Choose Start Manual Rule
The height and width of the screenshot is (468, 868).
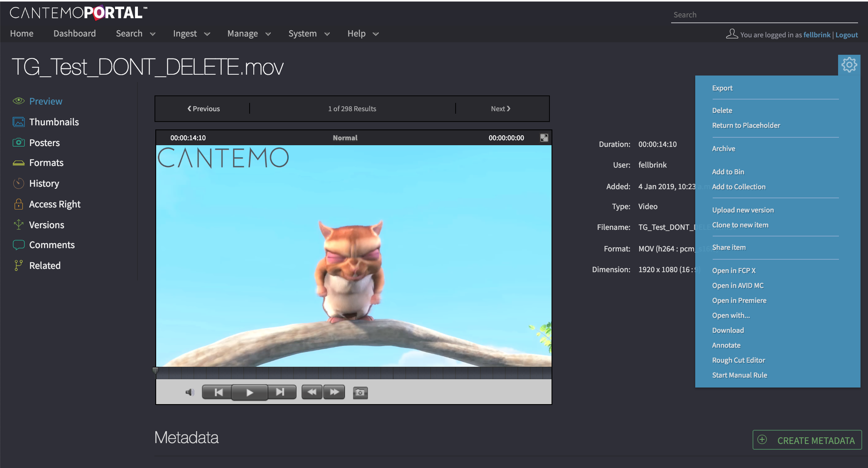739,375
